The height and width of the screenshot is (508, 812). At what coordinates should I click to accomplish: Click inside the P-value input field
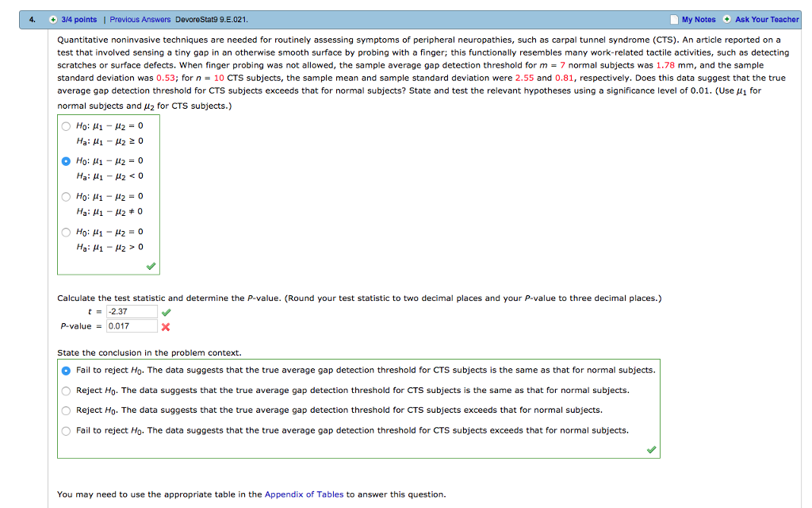tap(132, 326)
